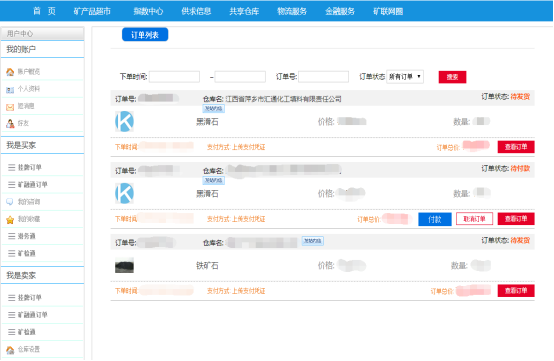The width and height of the screenshot is (554, 361).
Task: Open seller 挂牌订单 link
Action: pos(30,298)
